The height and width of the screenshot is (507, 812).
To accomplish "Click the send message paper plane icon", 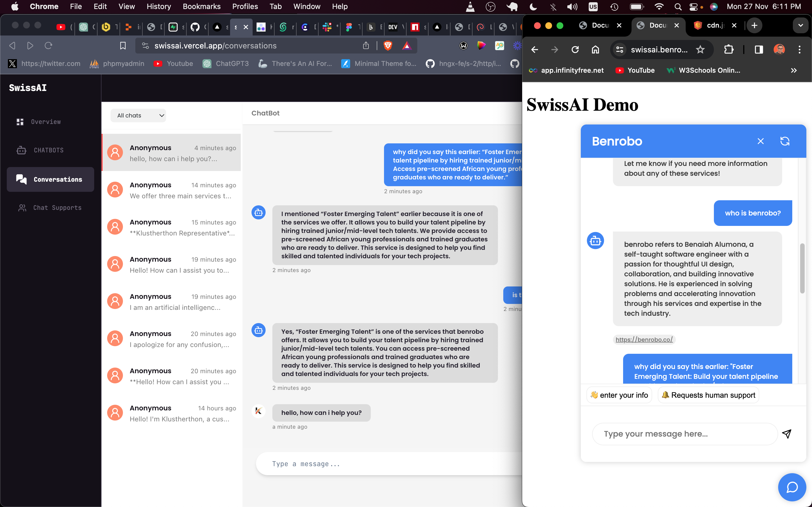I will [x=787, y=433].
